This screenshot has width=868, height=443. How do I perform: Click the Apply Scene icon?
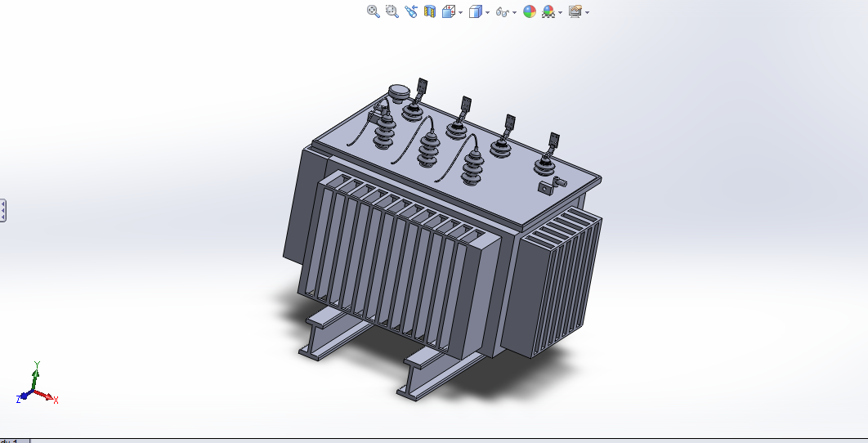(548, 11)
